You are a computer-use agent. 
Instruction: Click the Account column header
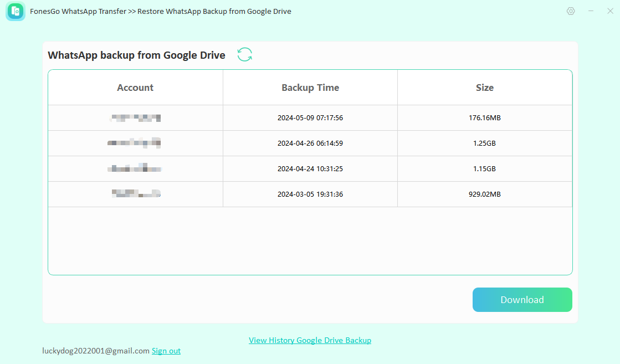tap(135, 88)
